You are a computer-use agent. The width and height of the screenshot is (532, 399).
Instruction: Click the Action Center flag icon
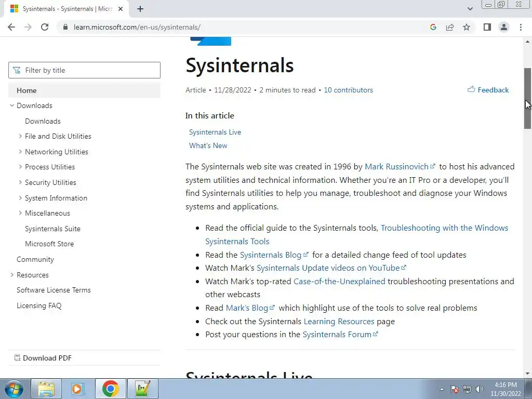tap(455, 389)
